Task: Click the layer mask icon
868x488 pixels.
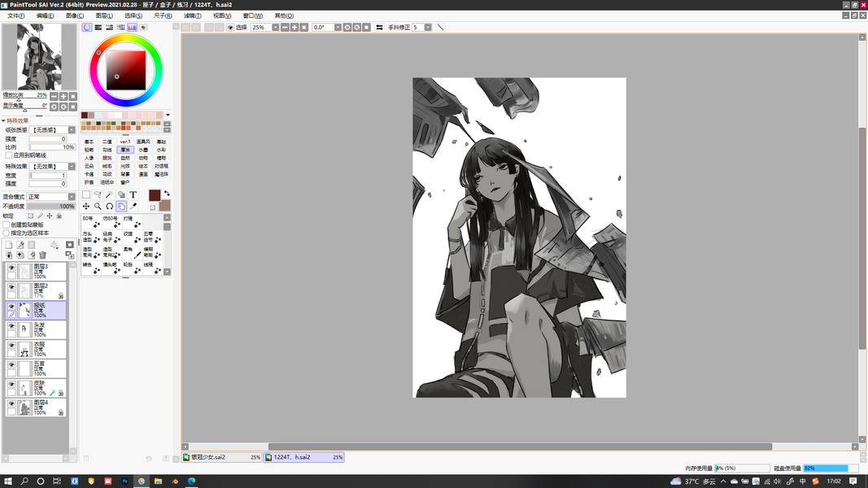Action: [70, 245]
